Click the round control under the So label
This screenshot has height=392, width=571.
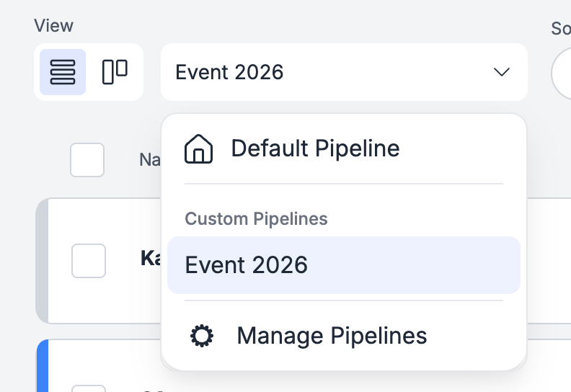pos(561,73)
